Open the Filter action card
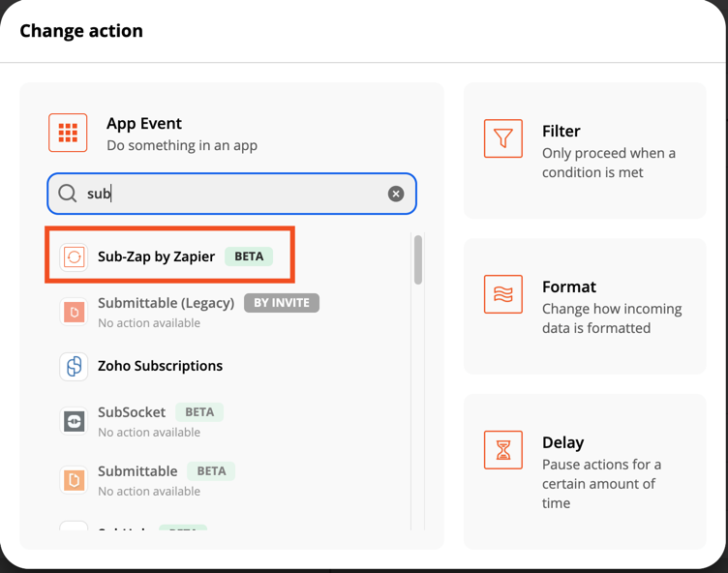This screenshot has height=573, width=728. 585,151
